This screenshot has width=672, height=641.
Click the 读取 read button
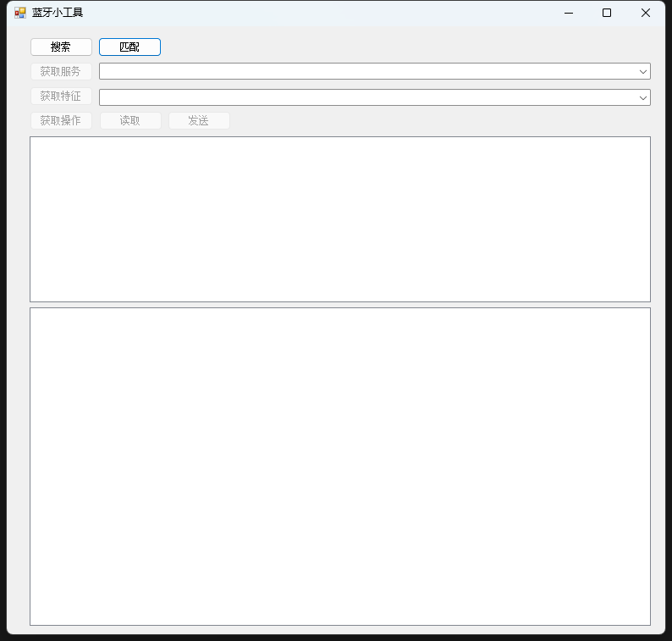click(x=130, y=120)
